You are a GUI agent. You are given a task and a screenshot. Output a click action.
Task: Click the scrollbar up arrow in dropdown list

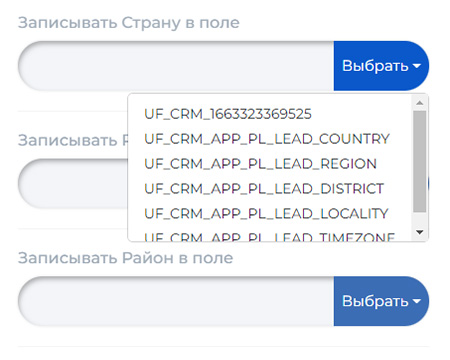[x=420, y=103]
